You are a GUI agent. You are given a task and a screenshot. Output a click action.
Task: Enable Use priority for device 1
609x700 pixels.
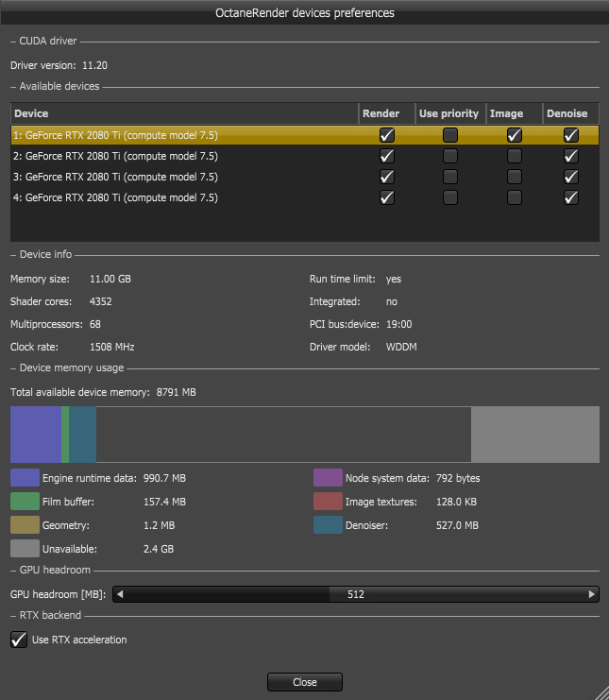coord(450,135)
